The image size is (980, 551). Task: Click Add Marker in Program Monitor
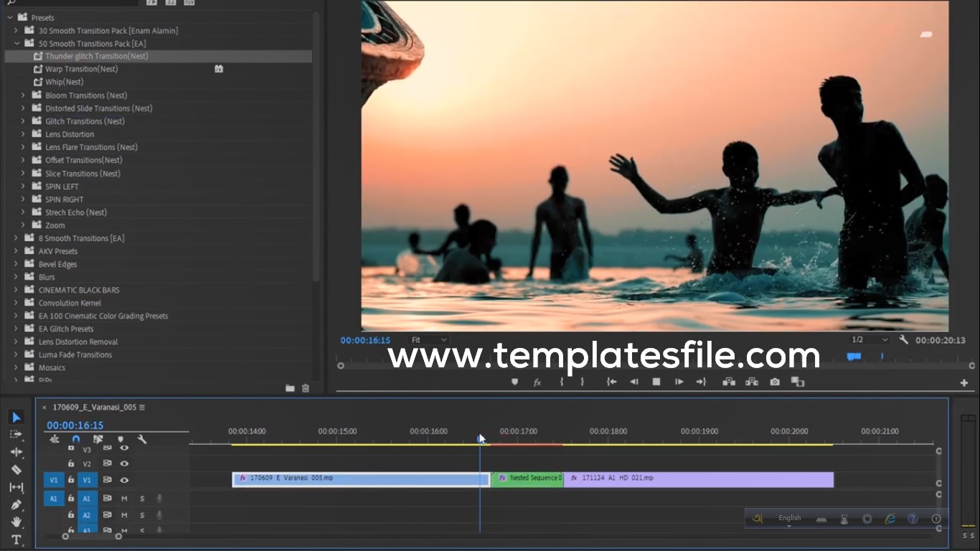point(514,382)
